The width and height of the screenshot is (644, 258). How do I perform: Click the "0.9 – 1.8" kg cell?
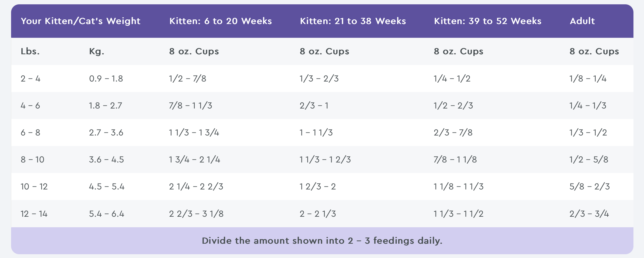106,79
